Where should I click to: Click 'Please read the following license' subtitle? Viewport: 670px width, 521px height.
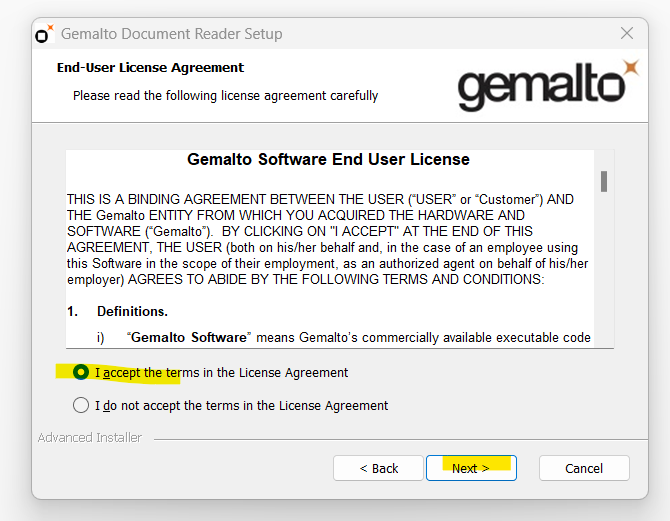tap(225, 96)
